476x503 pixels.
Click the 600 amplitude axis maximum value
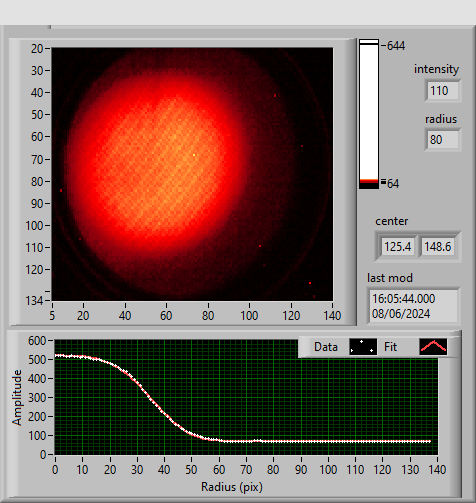coord(37,341)
